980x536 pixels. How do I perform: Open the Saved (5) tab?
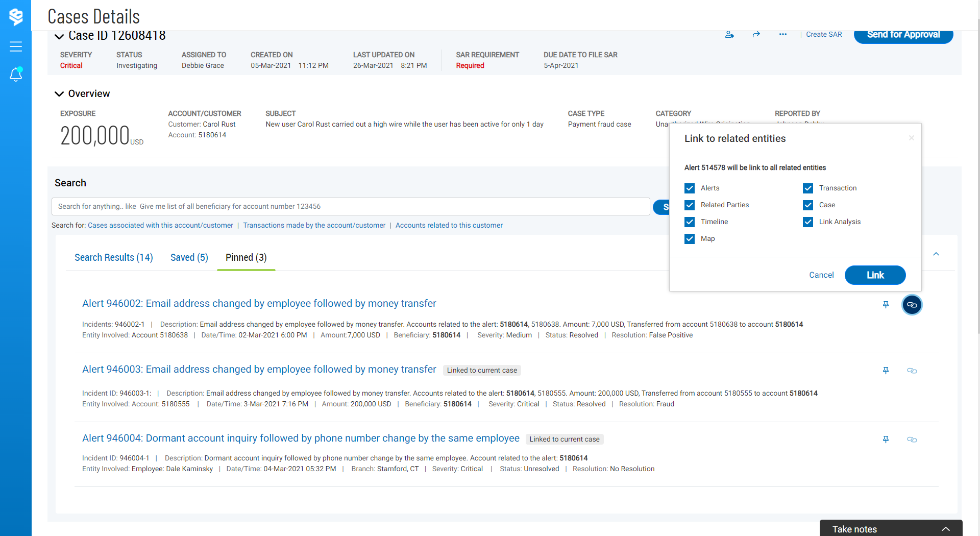click(x=189, y=257)
